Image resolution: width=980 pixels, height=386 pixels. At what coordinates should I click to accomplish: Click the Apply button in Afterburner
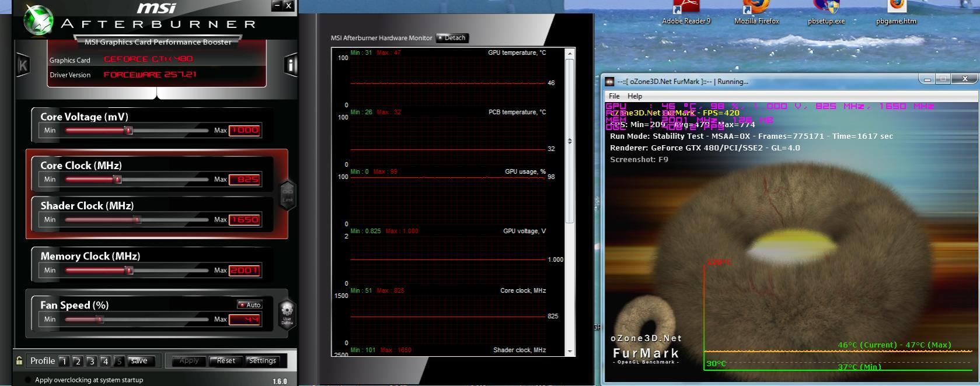click(x=189, y=361)
